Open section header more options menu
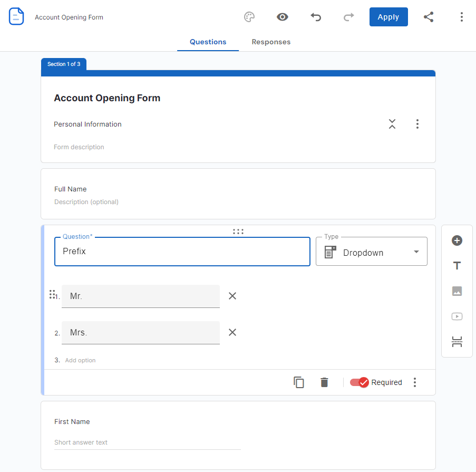The image size is (476, 472). pyautogui.click(x=417, y=124)
